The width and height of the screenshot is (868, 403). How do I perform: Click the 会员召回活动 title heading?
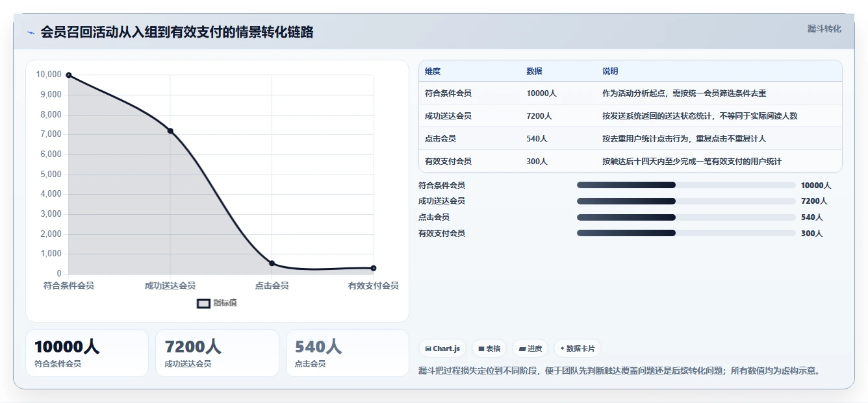[x=177, y=32]
